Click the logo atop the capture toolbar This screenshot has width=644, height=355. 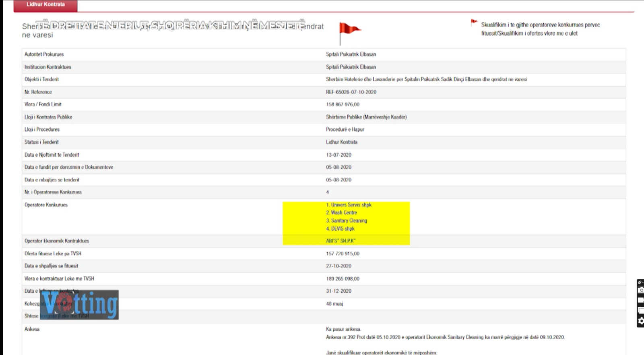(640, 282)
